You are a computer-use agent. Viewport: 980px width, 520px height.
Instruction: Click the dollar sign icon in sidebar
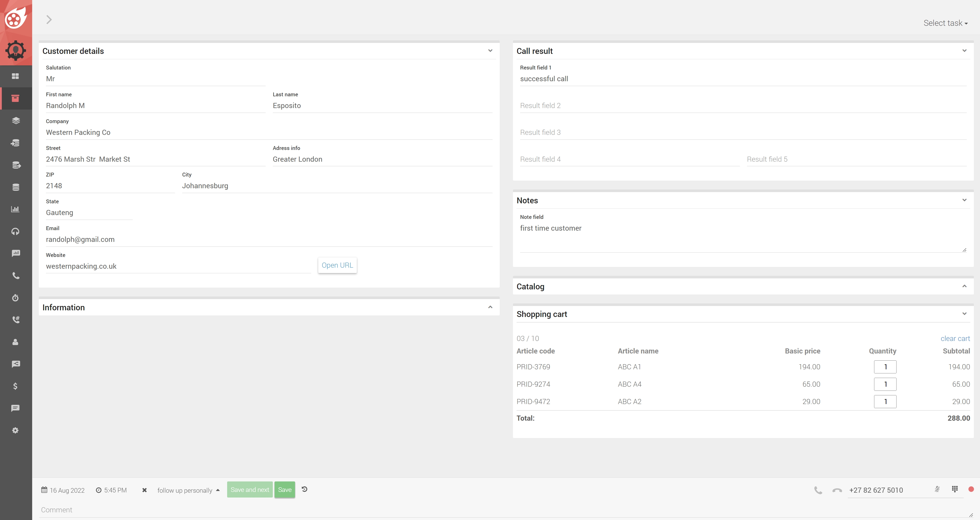[x=15, y=386]
